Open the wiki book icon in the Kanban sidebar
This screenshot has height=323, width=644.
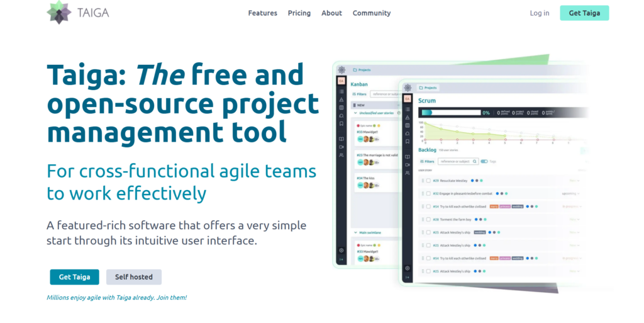[x=341, y=139]
